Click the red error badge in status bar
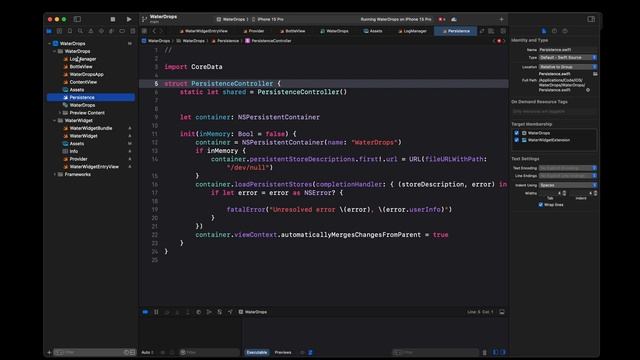The image size is (640, 360). click(x=441, y=19)
